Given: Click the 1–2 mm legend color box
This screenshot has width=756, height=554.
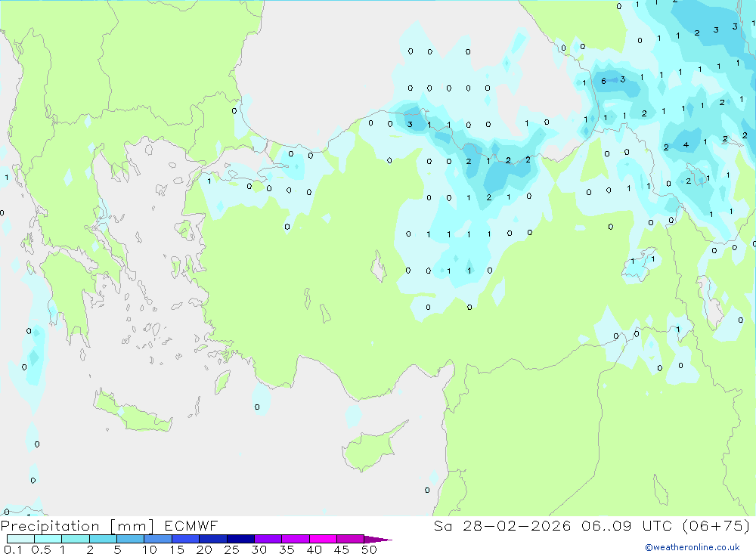Looking at the screenshot, I should 76,539.
